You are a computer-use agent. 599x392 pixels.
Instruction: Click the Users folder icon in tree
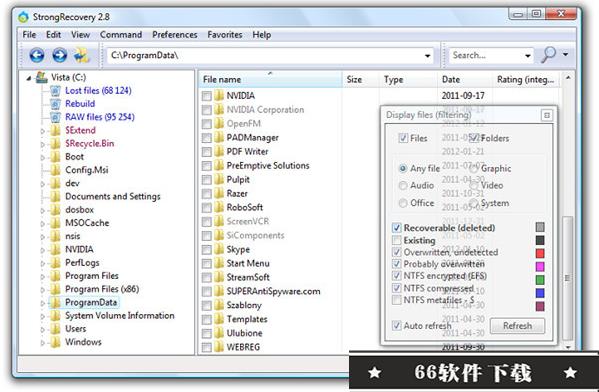click(x=56, y=329)
